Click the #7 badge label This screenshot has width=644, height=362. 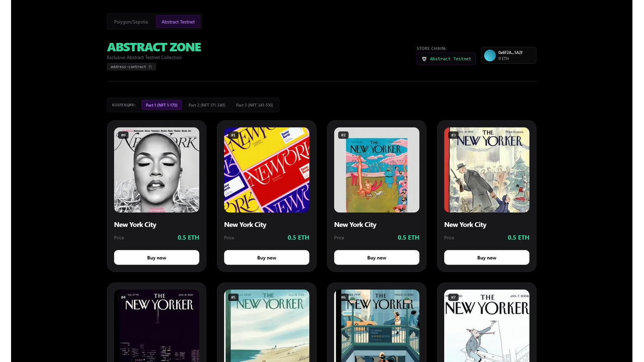(x=453, y=297)
